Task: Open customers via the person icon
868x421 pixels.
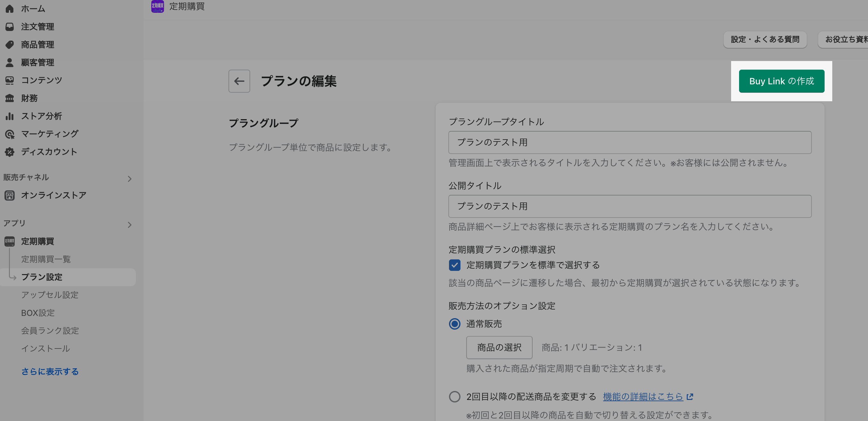Action: [x=10, y=62]
